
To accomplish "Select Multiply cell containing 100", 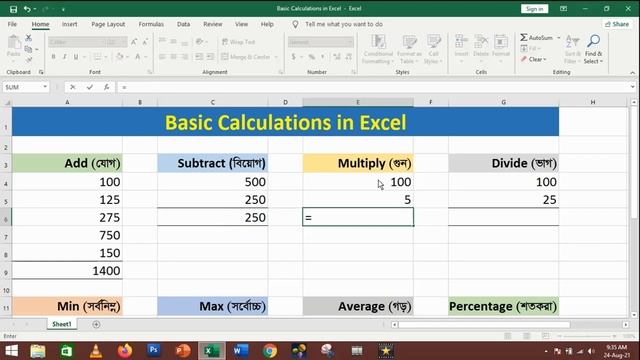I will 358,182.
